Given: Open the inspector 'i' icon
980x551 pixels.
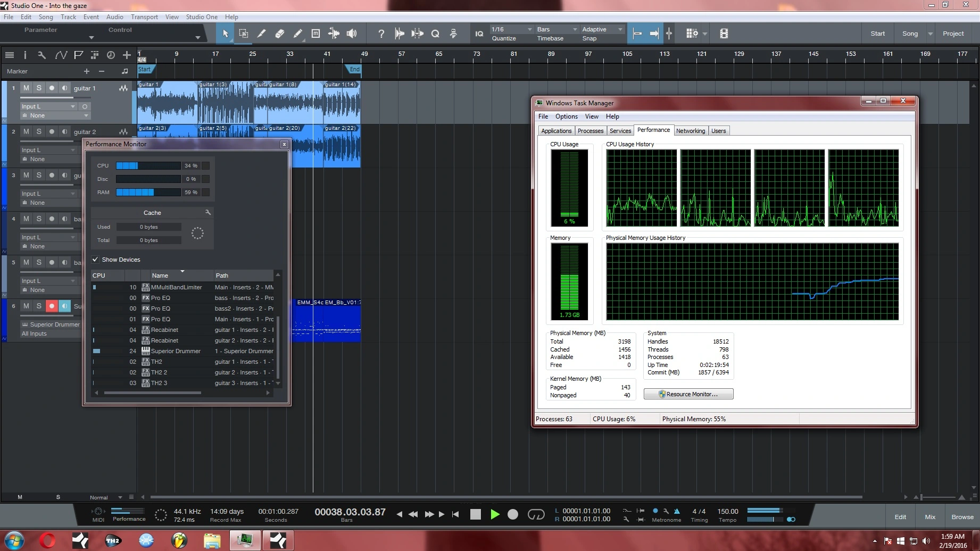Looking at the screenshot, I should pyautogui.click(x=25, y=55).
